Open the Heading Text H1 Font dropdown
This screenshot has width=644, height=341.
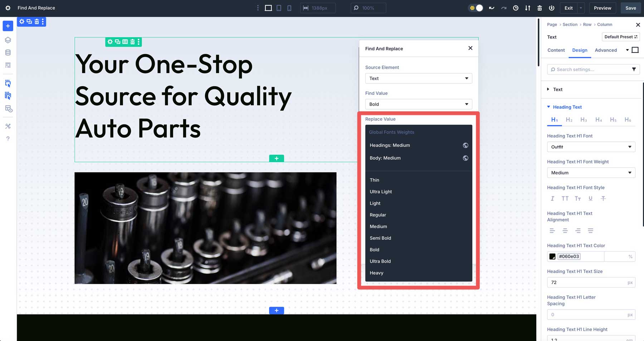pos(591,147)
